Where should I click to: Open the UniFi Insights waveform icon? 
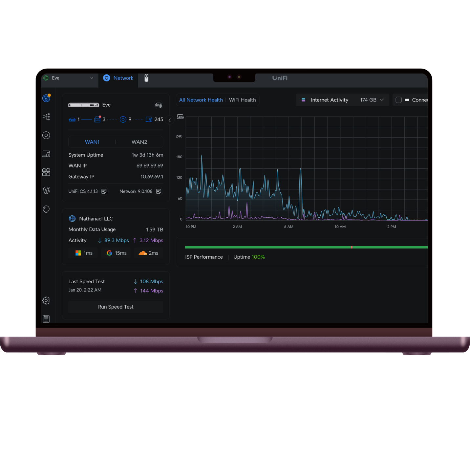pos(46,190)
